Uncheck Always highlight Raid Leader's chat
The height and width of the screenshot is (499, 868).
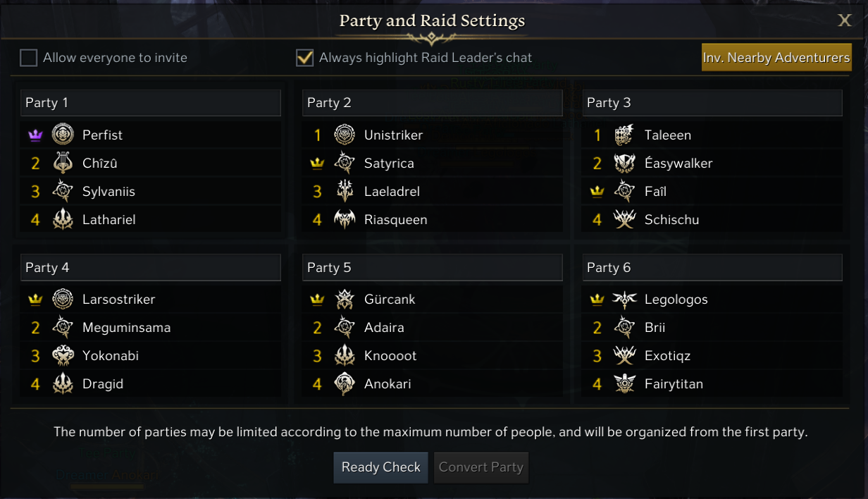click(304, 58)
